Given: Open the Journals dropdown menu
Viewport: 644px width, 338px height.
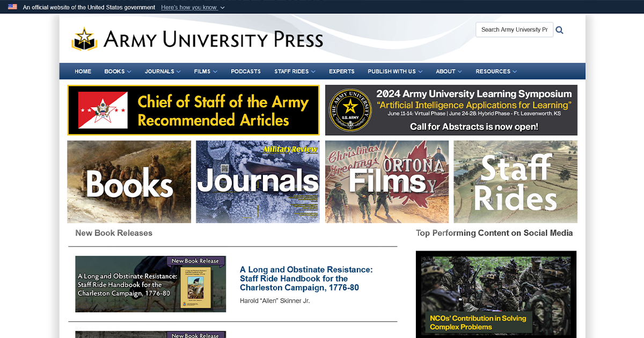Looking at the screenshot, I should pyautogui.click(x=163, y=71).
